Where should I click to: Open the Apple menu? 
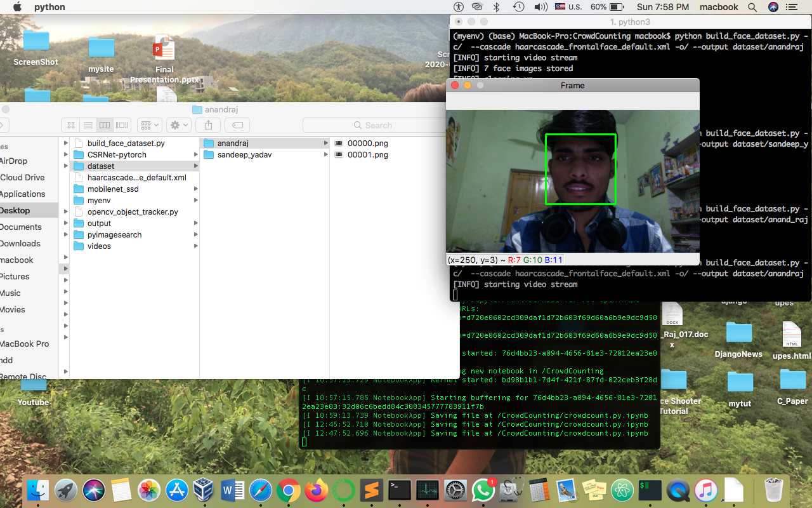click(17, 7)
